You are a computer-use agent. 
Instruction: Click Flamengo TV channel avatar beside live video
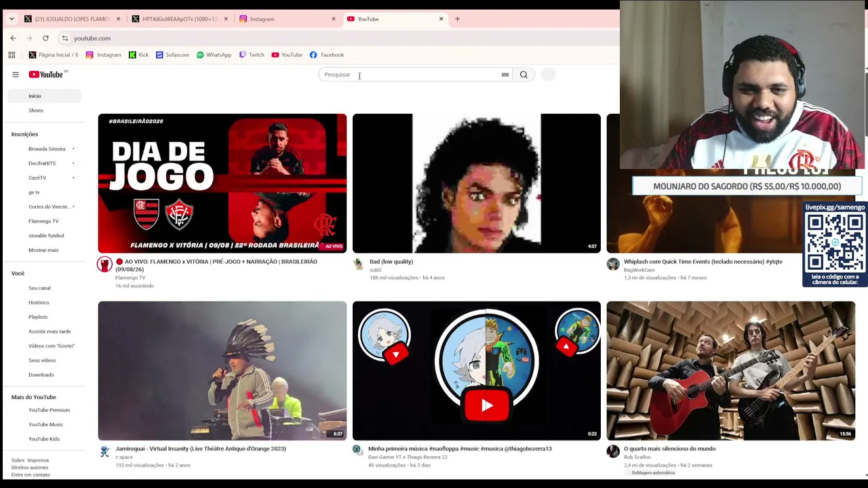coord(104,264)
